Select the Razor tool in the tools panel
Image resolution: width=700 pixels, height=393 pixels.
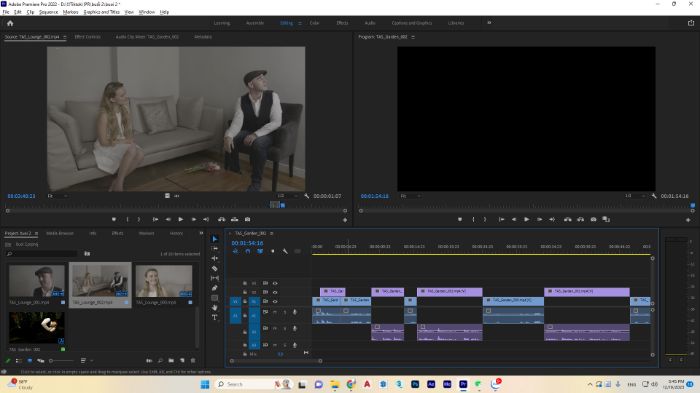point(215,268)
